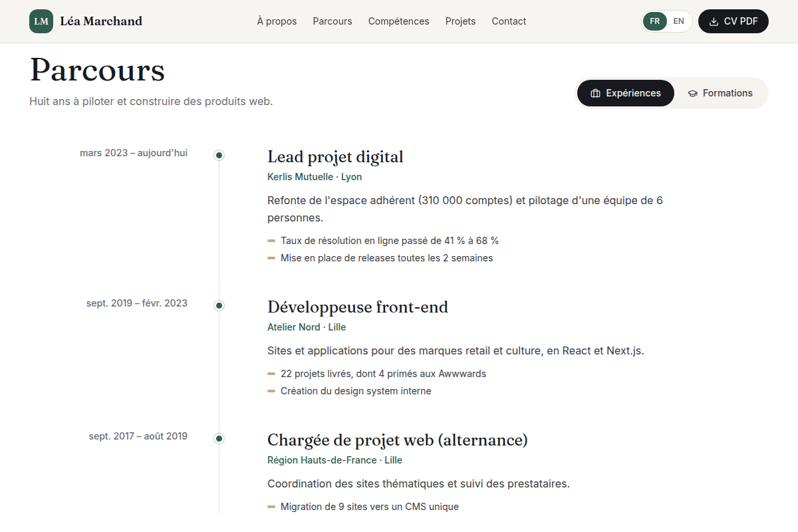Click the Parcours page title
The width and height of the screenshot is (798, 532).
coord(97,70)
